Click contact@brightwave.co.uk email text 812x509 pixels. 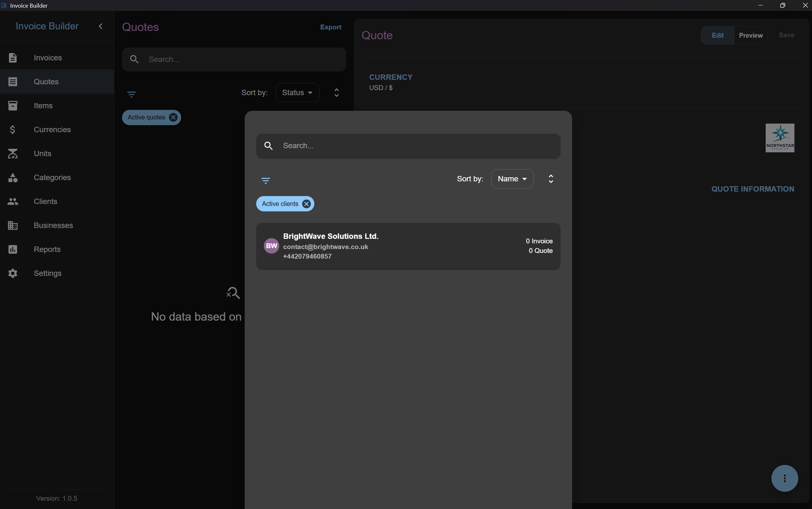tap(326, 247)
